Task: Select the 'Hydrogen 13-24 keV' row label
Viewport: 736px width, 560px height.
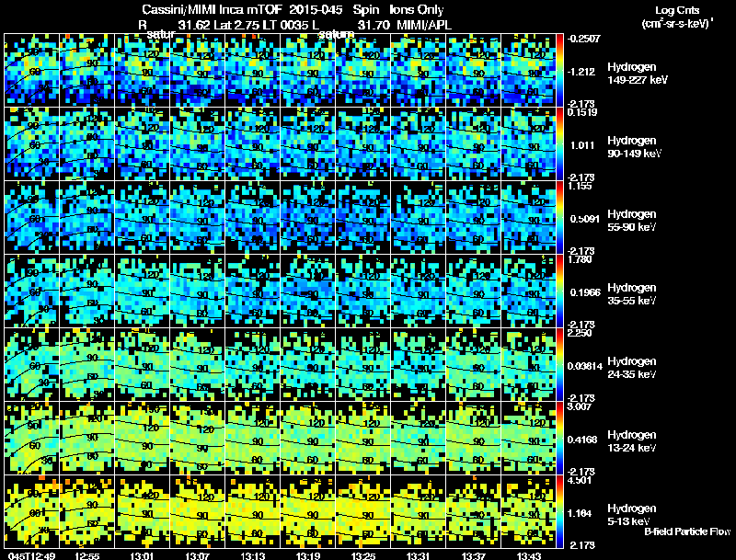Action: pos(632,441)
